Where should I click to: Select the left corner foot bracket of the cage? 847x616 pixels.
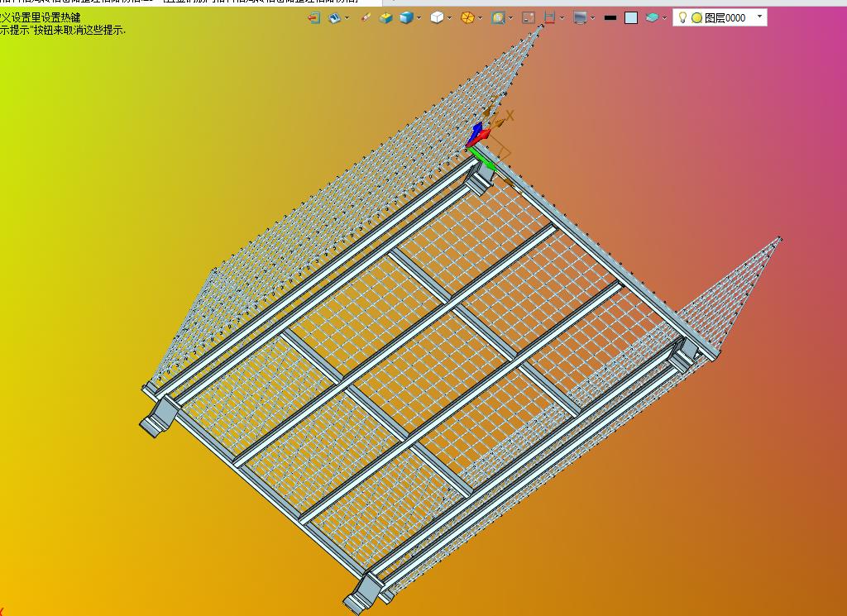point(159,417)
